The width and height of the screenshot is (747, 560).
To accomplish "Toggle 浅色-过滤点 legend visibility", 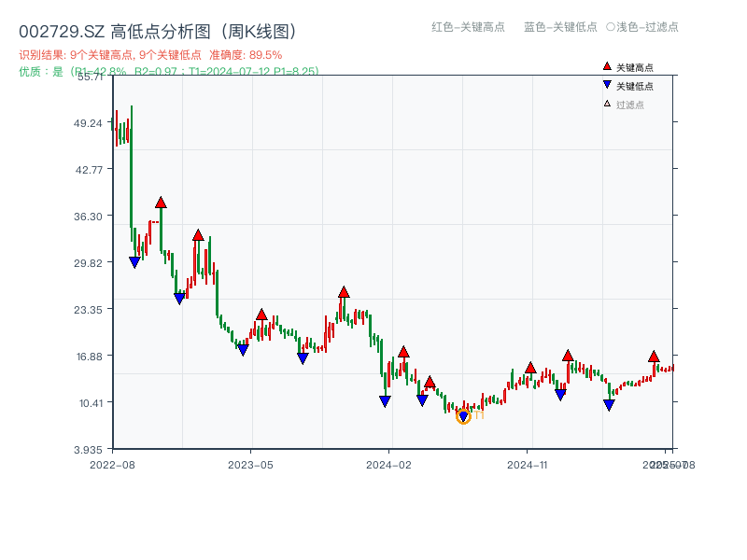I will [x=644, y=28].
